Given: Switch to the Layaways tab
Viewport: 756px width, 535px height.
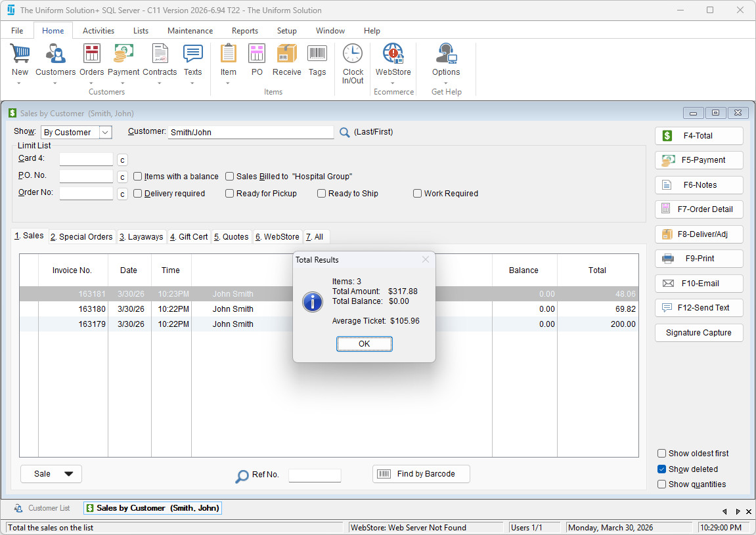Looking at the screenshot, I should tap(141, 237).
